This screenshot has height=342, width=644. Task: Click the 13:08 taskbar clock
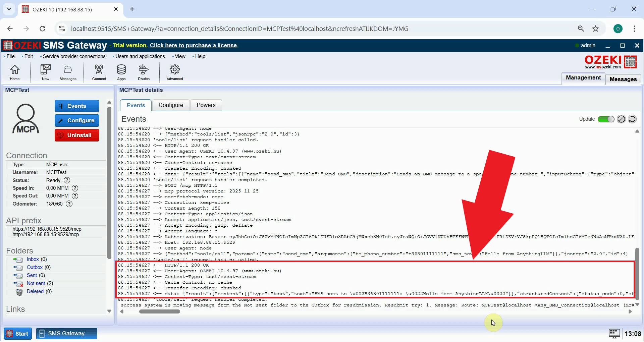(x=633, y=334)
